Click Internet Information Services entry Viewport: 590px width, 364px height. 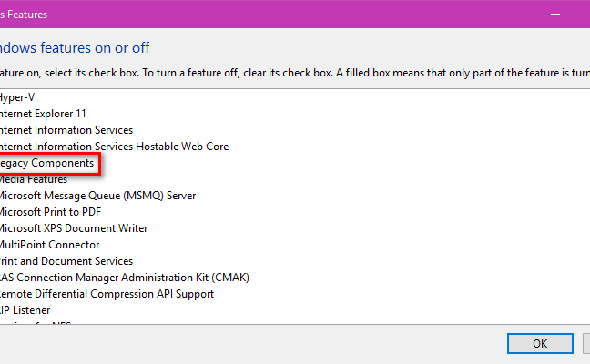[66, 130]
